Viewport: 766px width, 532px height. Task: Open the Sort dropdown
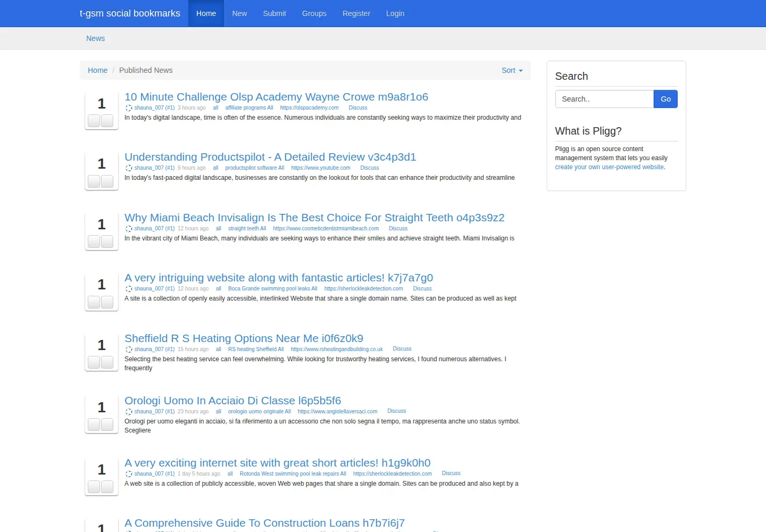(x=512, y=70)
